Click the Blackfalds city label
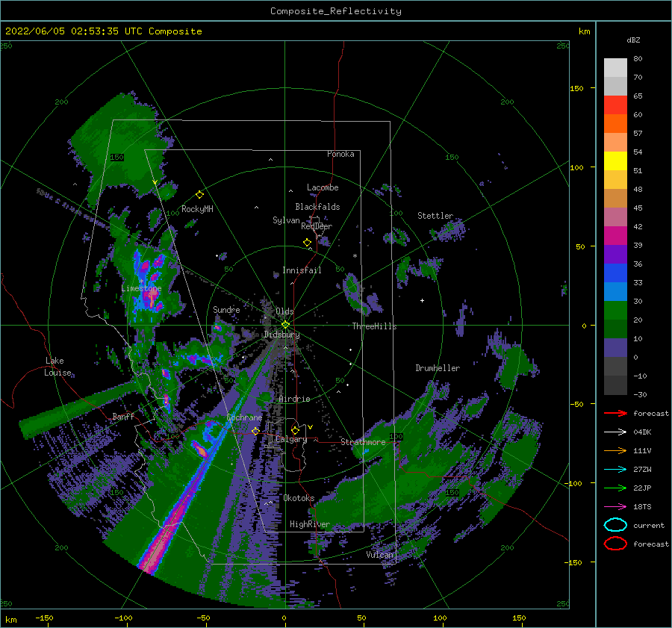The image size is (672, 628). (317, 207)
